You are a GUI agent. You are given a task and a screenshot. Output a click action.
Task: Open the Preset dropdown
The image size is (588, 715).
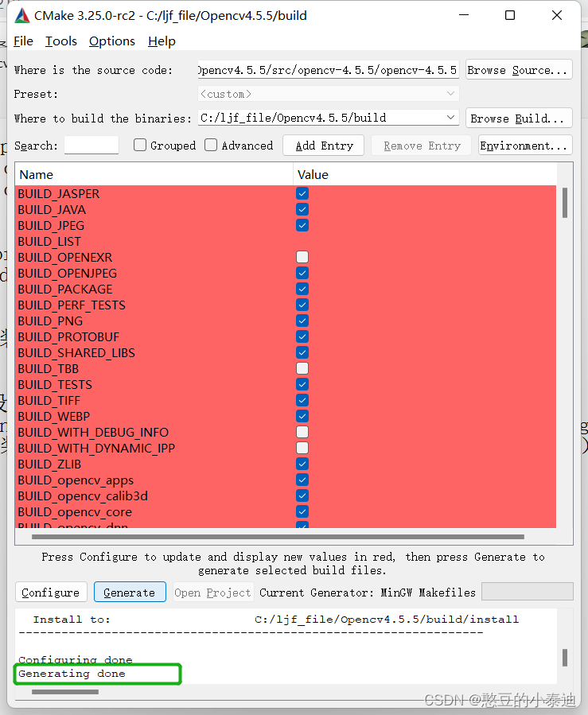pos(328,94)
